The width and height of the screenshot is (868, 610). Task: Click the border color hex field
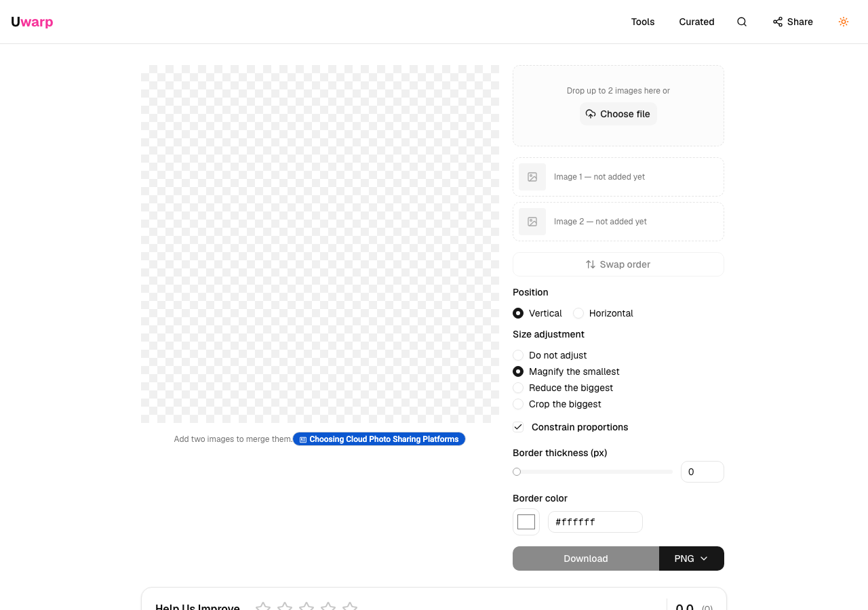pos(595,522)
